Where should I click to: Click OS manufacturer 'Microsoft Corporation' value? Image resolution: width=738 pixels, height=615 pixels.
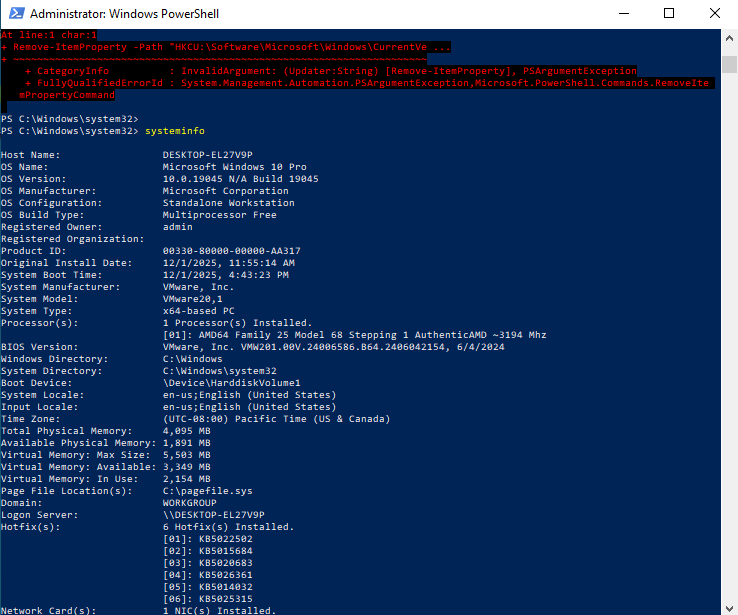click(x=225, y=191)
